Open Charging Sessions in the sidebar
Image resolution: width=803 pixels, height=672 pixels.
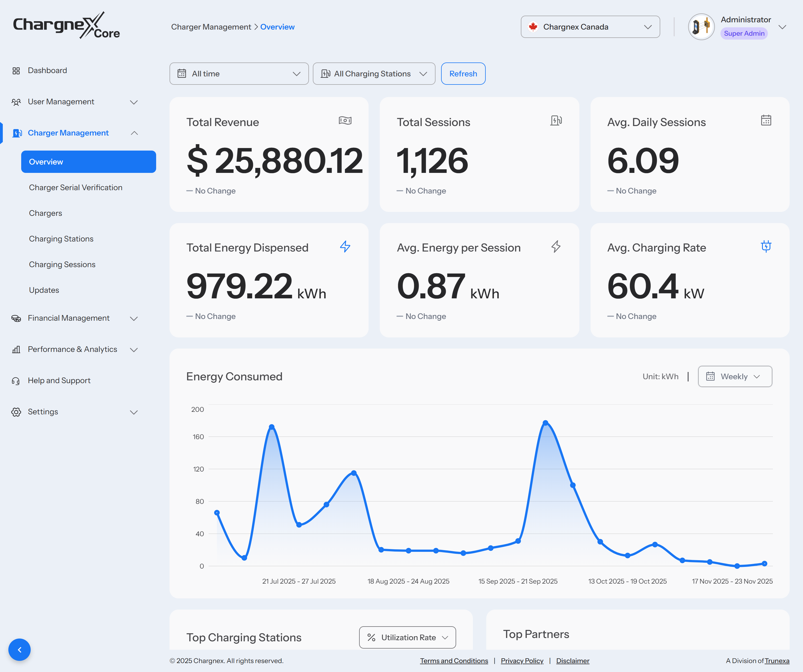(x=62, y=264)
